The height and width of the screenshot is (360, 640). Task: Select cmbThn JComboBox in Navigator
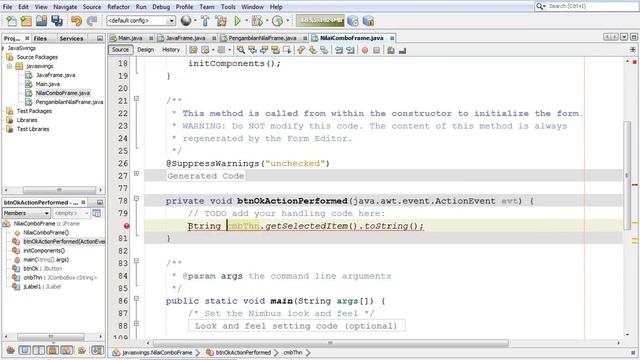point(60,278)
